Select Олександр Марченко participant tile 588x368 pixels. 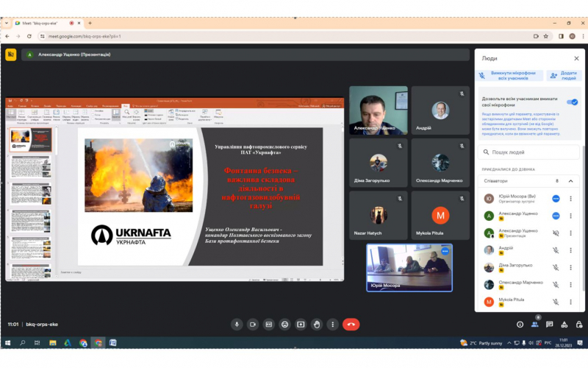click(x=440, y=163)
